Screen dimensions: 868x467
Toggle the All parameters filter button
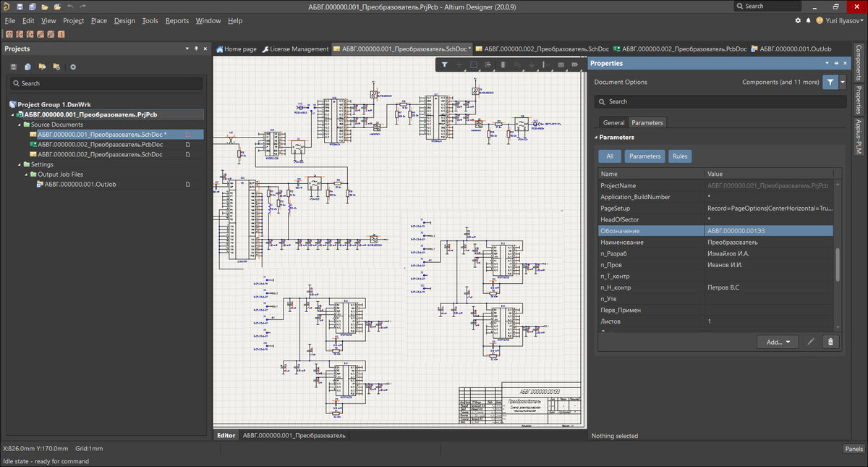[610, 156]
